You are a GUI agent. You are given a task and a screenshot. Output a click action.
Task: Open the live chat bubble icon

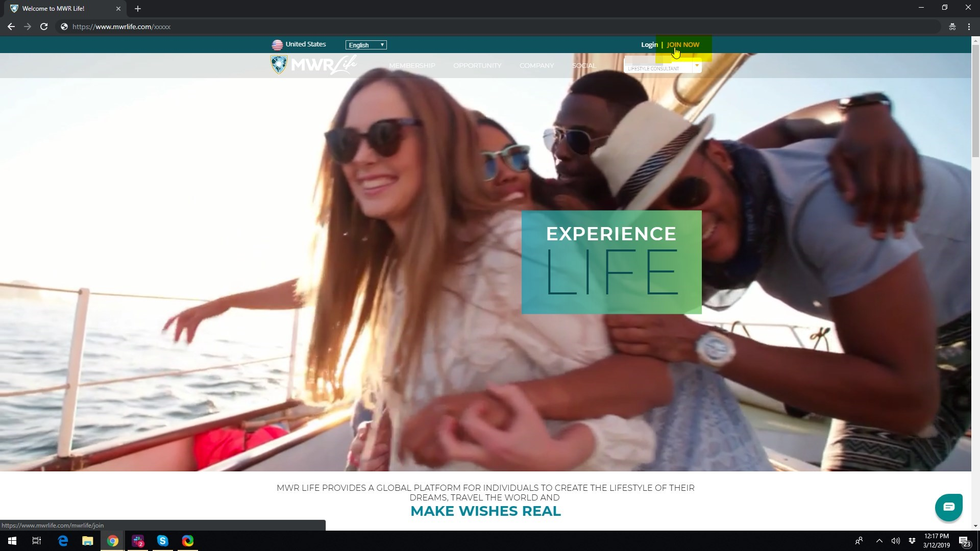pos(948,507)
